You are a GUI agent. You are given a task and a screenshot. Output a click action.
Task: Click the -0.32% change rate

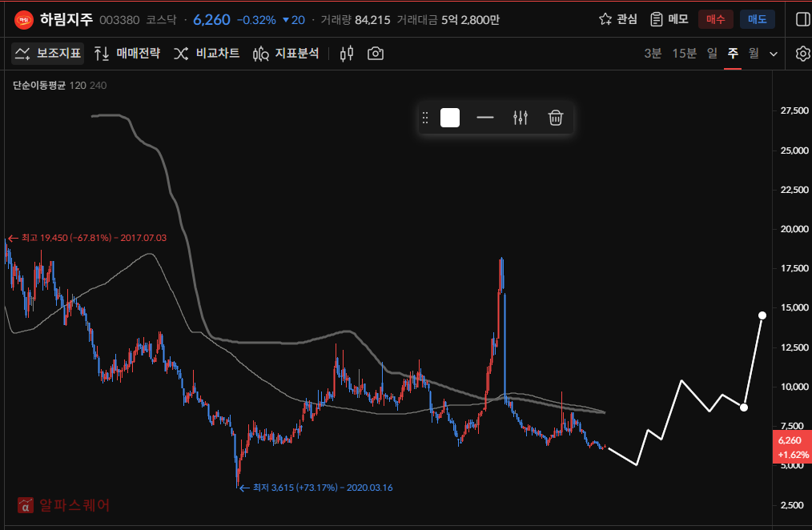click(256, 20)
